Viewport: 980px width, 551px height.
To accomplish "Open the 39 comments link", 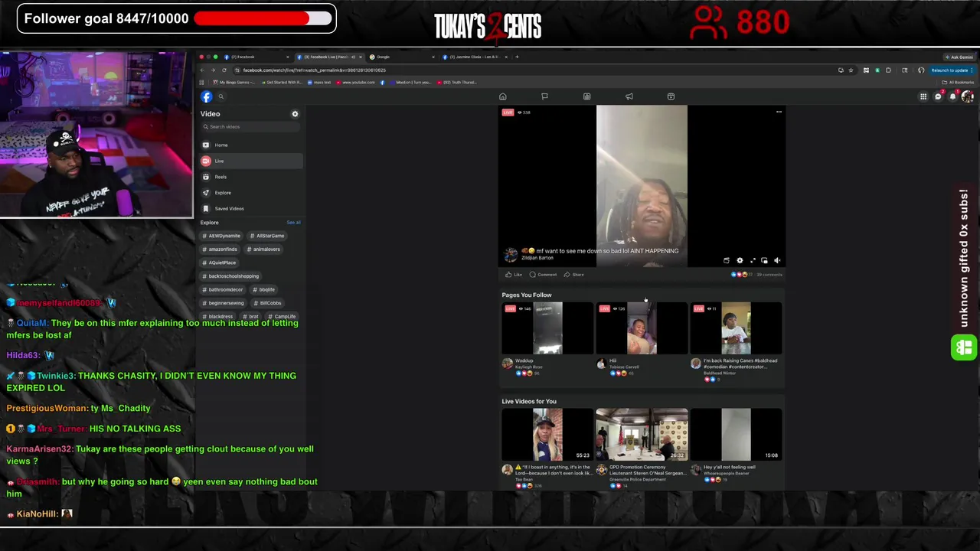I will [769, 275].
